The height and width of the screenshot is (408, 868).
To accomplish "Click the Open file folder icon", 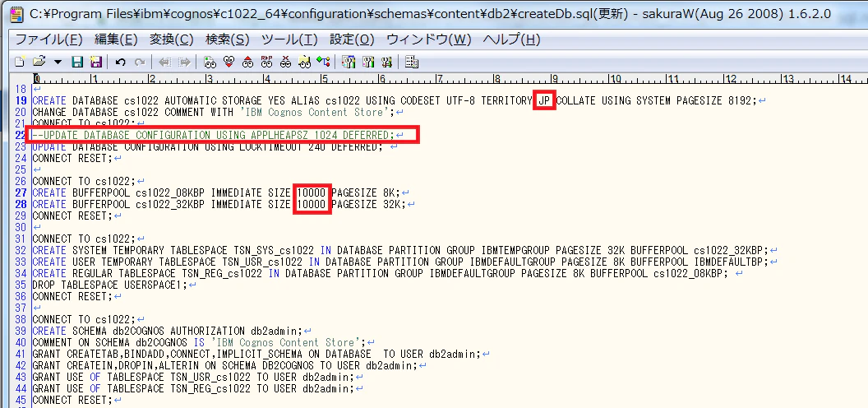I will (x=39, y=62).
